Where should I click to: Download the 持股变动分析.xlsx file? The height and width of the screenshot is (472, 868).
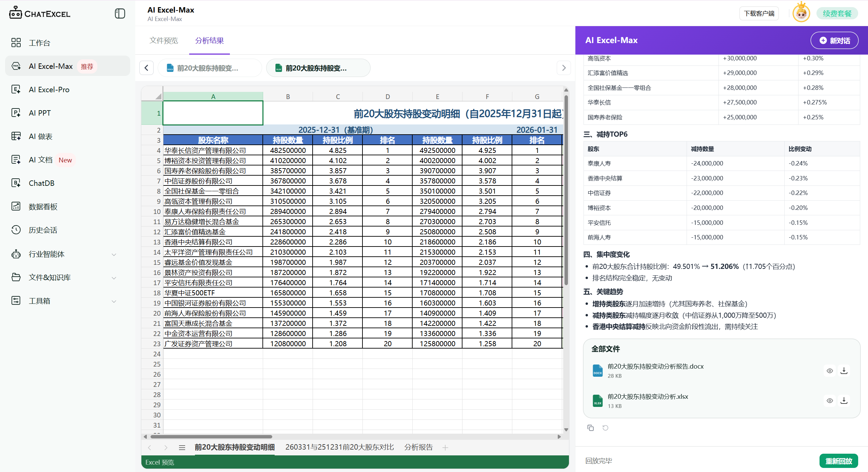point(844,400)
